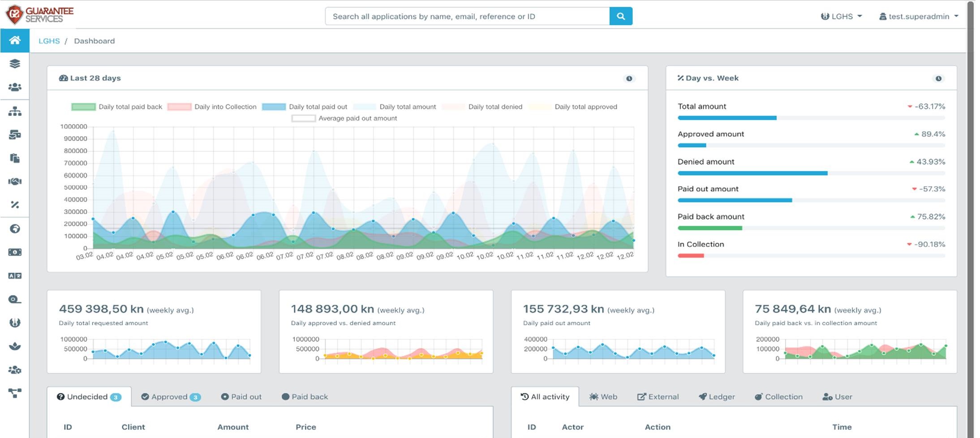This screenshot has height=438, width=980.
Task: Click the 155 732,93 kn weekly average value
Action: [563, 309]
